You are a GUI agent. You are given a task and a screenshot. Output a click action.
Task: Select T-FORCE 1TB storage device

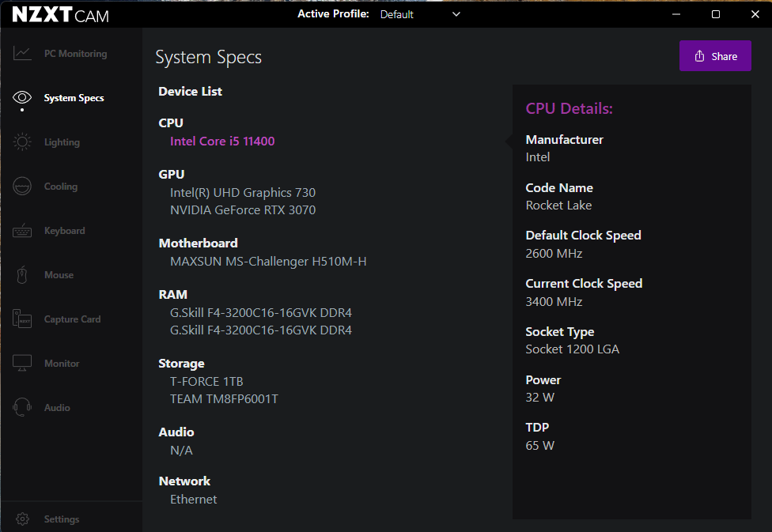pos(206,381)
